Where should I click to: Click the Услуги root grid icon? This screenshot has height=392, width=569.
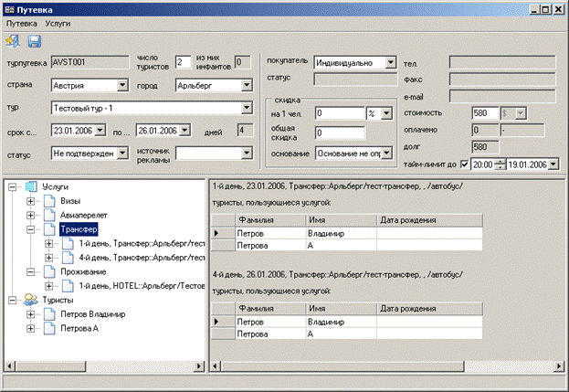(x=31, y=187)
